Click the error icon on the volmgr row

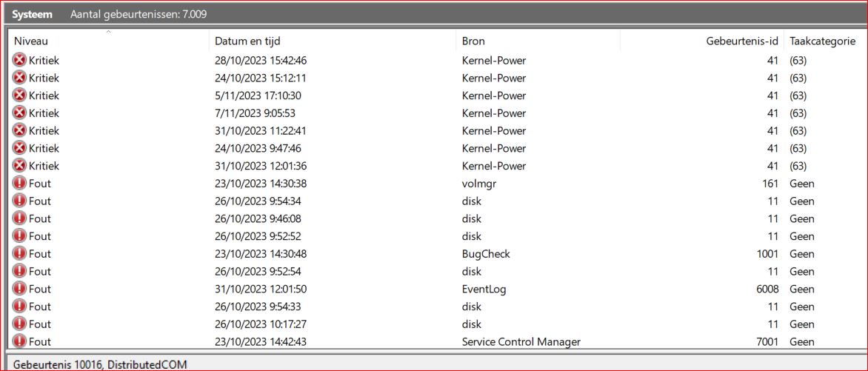click(x=19, y=184)
